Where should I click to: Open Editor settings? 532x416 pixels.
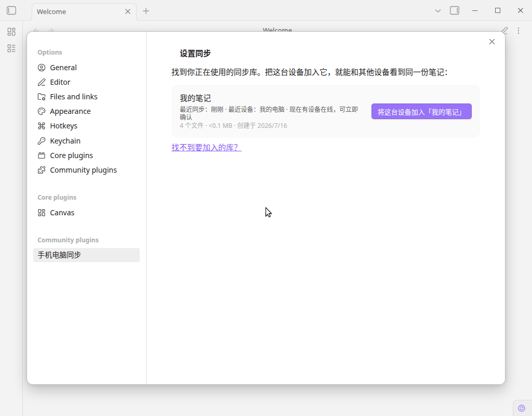(x=87, y=82)
